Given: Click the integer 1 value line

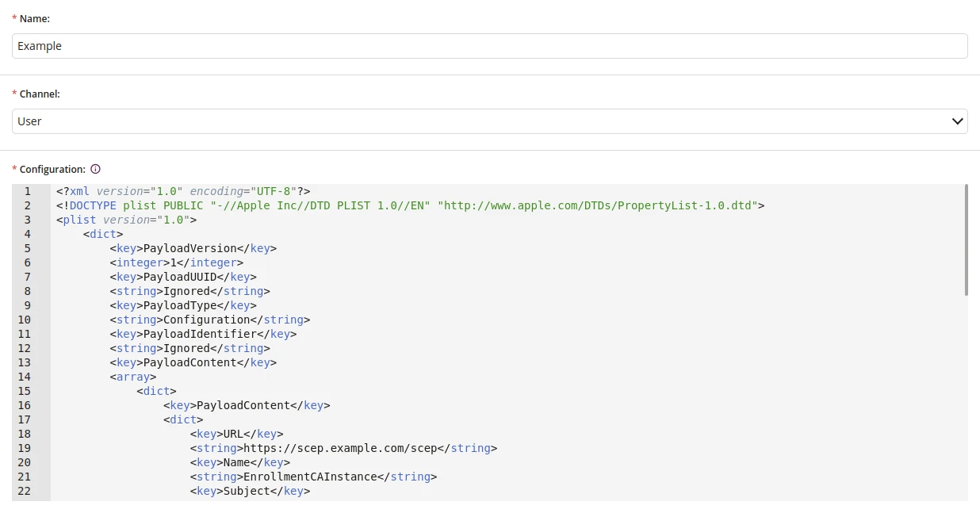Looking at the screenshot, I should click(x=177, y=262).
